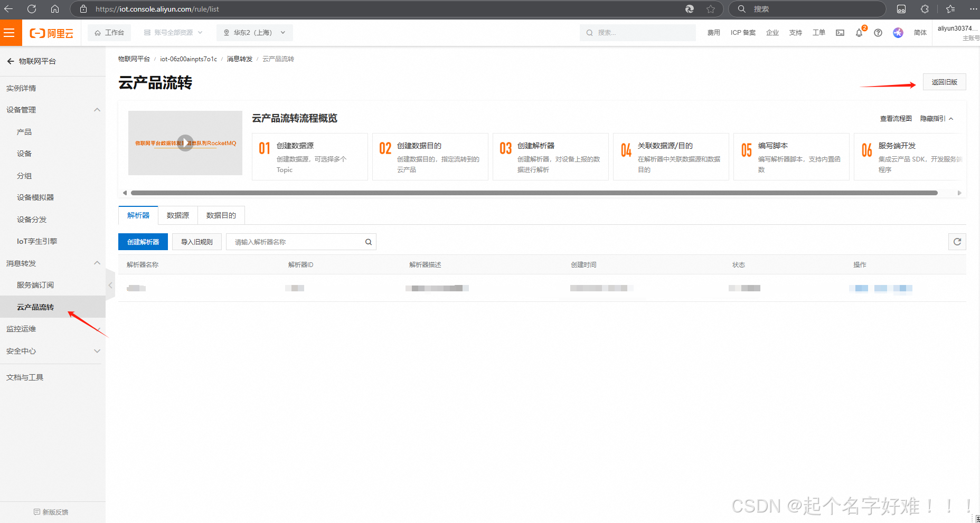Open 设备分发 in the sidebar
Screen dimensions: 980x523
tap(32, 220)
